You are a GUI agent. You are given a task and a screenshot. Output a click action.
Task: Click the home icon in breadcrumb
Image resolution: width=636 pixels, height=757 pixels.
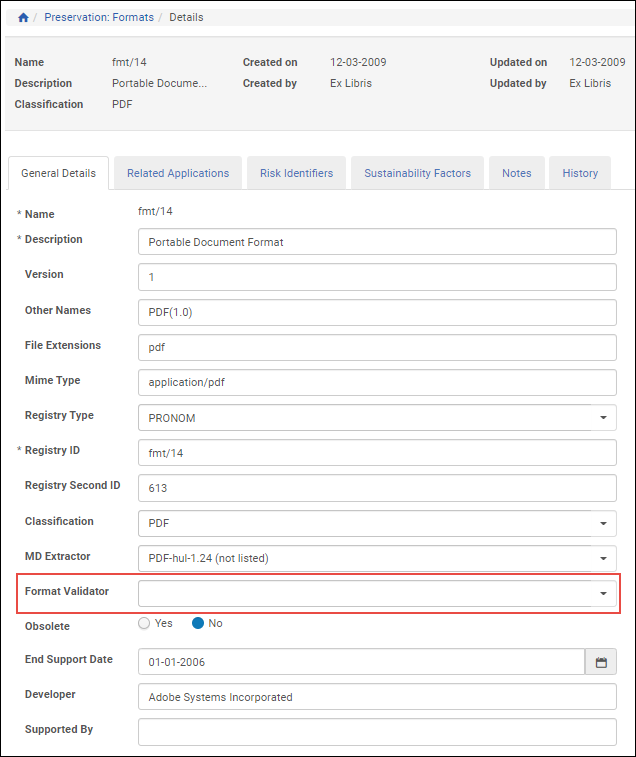point(23,17)
